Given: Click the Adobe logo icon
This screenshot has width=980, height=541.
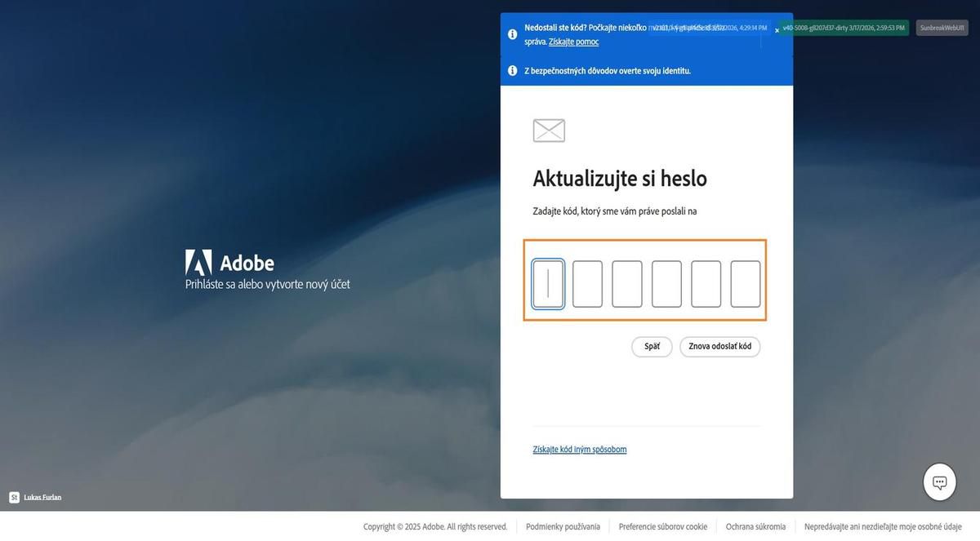Looking at the screenshot, I should click(198, 263).
